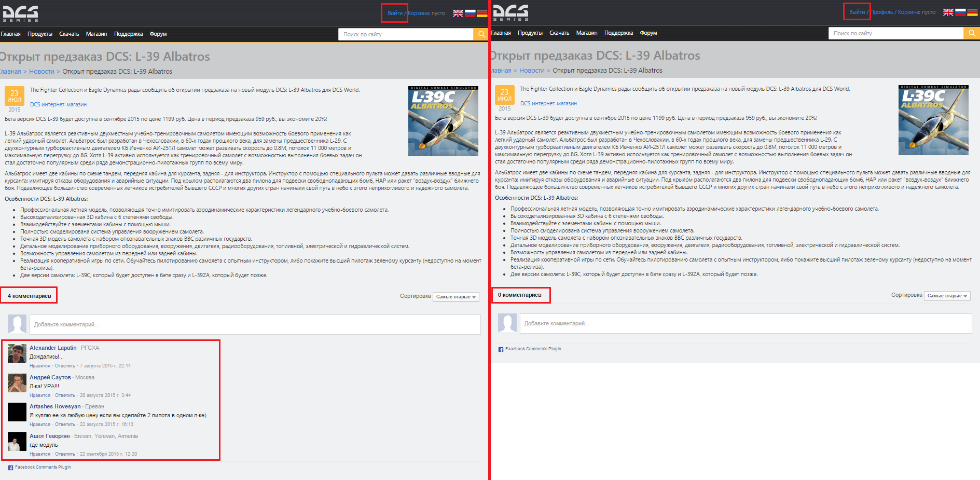Click the site search field on the right page
Image resolution: width=980 pixels, height=480 pixels.
(x=896, y=33)
